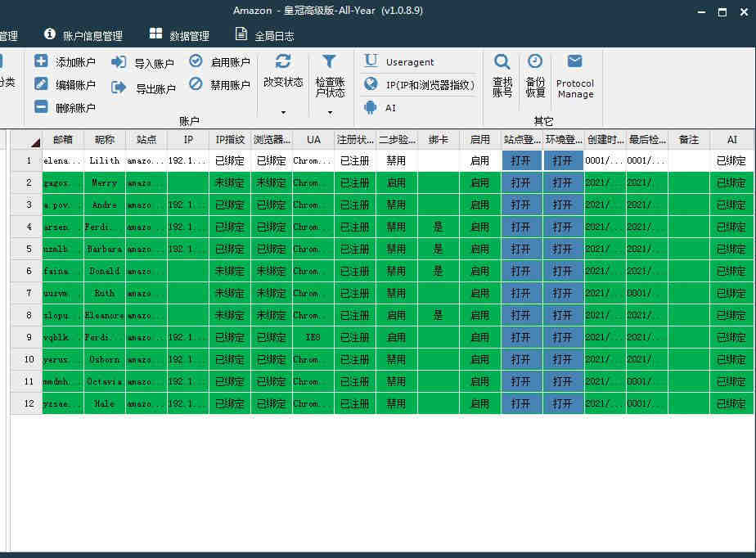Sort by the 昵称 column header
Viewport: 756px width, 558px height.
105,140
